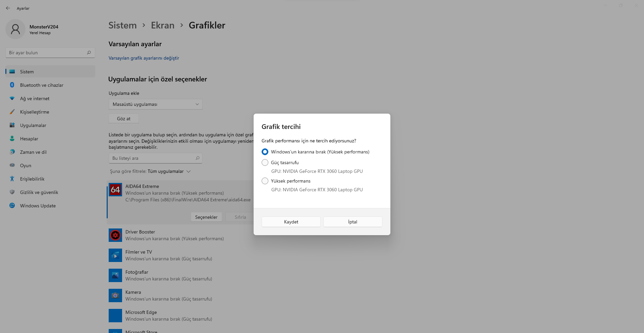Click the Wi-Fi network icon in sidebar

[12, 98]
